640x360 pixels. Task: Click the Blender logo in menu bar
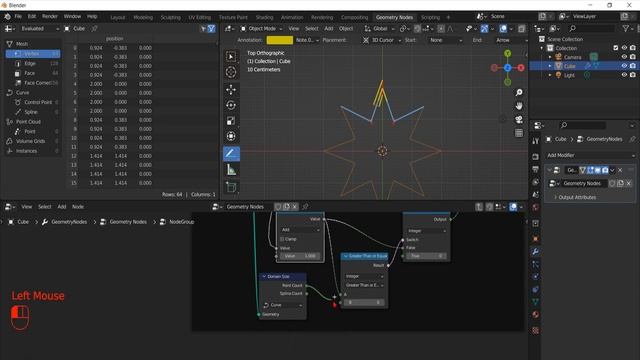(x=7, y=17)
